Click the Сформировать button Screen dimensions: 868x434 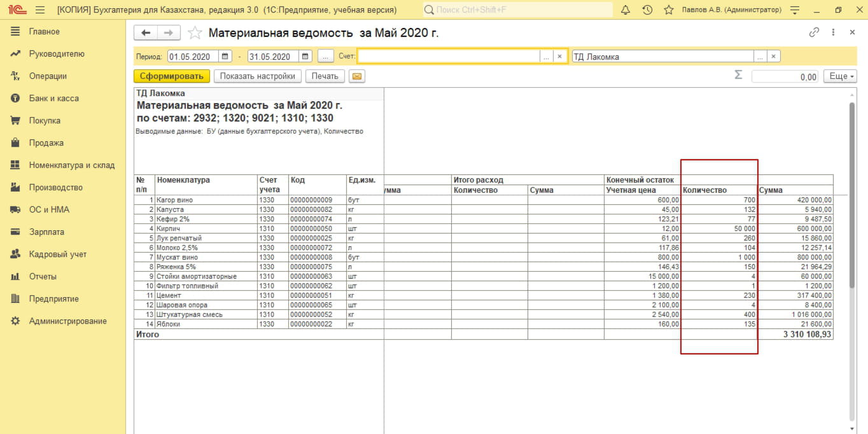[x=171, y=76]
